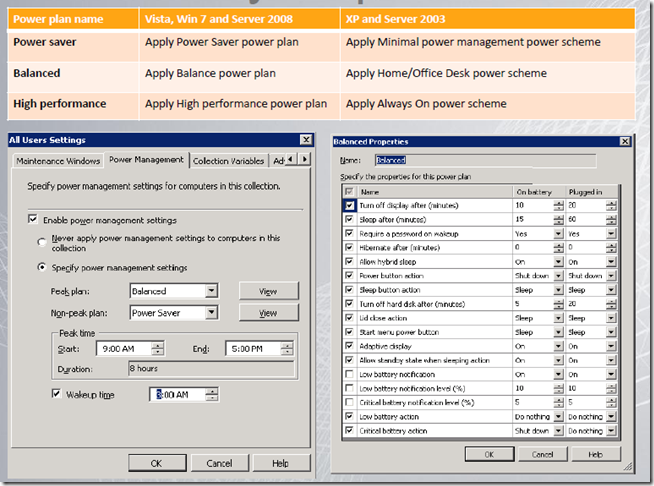Open the Non-peak plan dropdown
The width and height of the screenshot is (654, 486).
pyautogui.click(x=211, y=312)
